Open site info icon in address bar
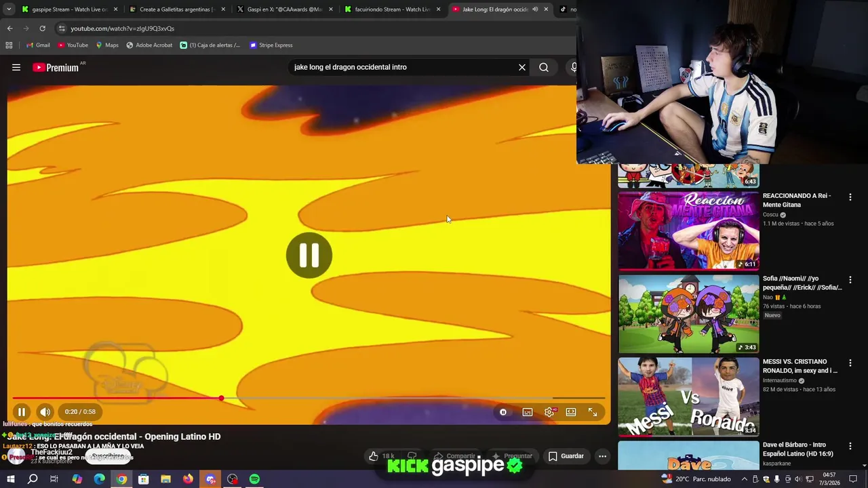The width and height of the screenshot is (868, 488). 62,28
